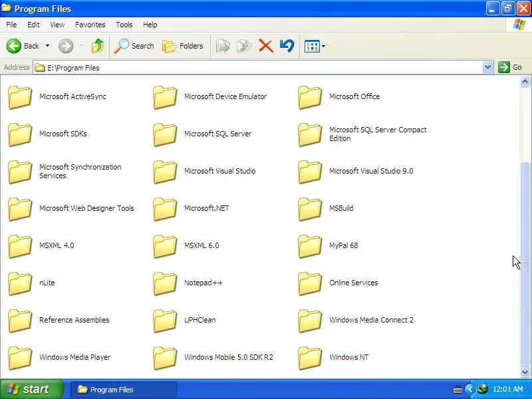The width and height of the screenshot is (532, 399).
Task: Select the Microsoft ActiveSync folder icon
Action: click(20, 97)
